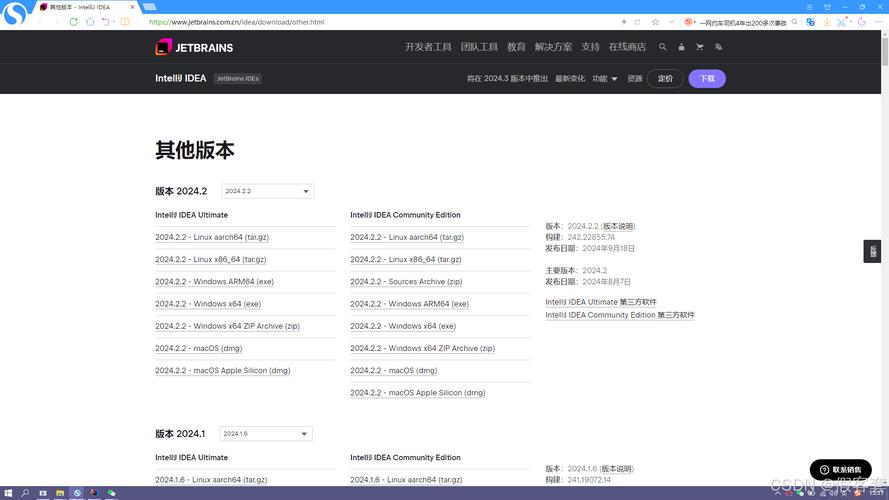
Task: Open Windows taskbar search
Action: (x=25, y=493)
